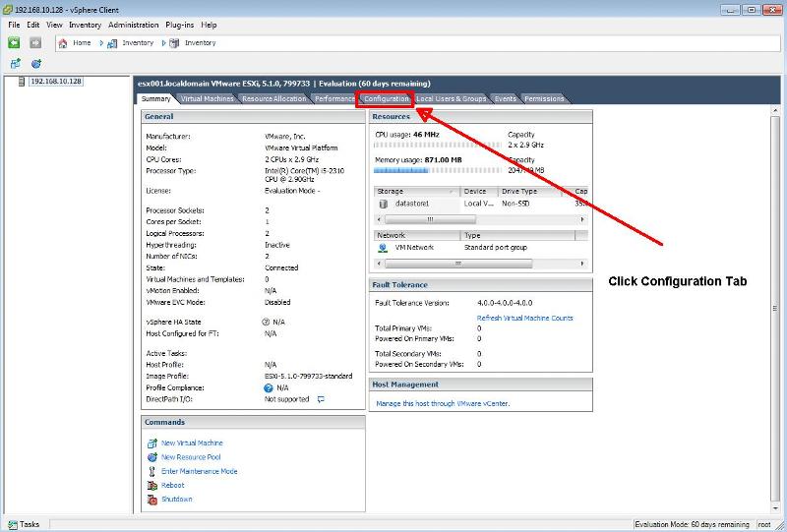Image resolution: width=787 pixels, height=532 pixels.
Task: Click the Enter Maintenance Mode wrench icon
Action: 152,471
